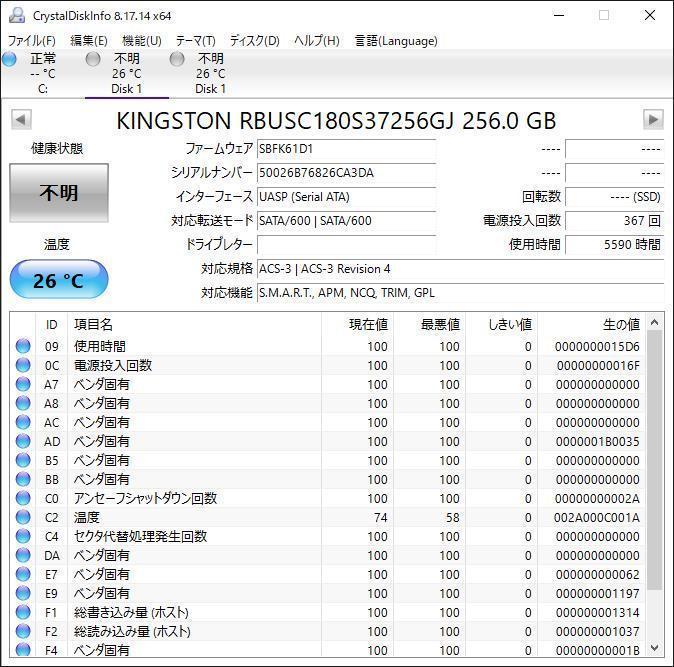Click the 現在値 column header
This screenshot has width=674, height=667.
click(x=357, y=324)
